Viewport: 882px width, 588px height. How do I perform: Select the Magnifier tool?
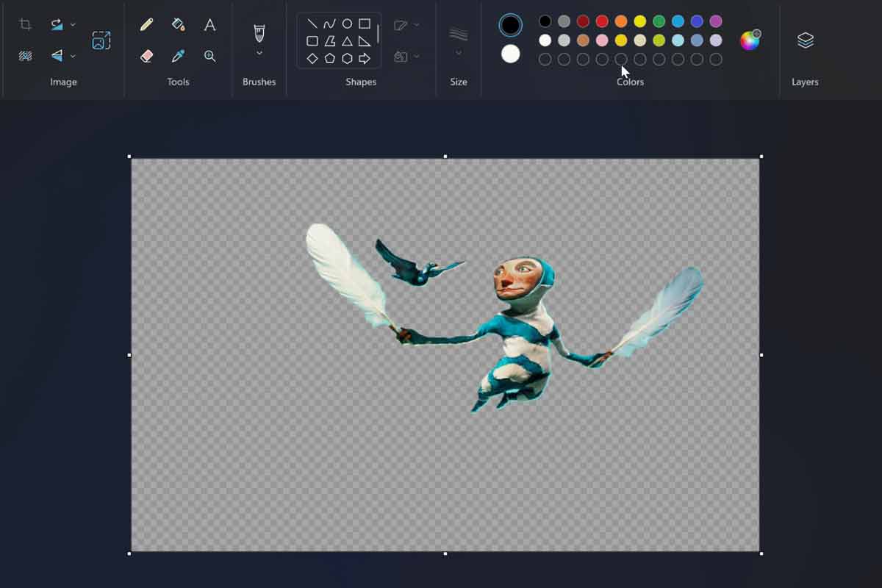coord(209,56)
